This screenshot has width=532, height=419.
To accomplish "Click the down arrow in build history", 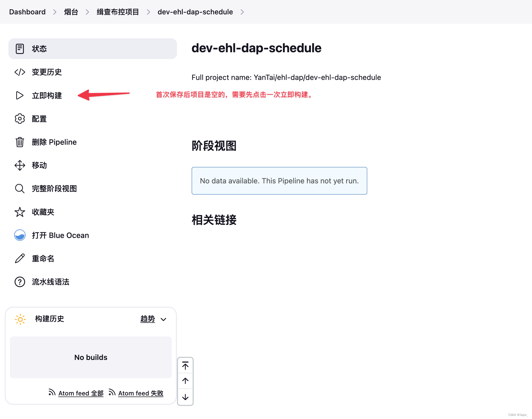I will pyautogui.click(x=185, y=397).
